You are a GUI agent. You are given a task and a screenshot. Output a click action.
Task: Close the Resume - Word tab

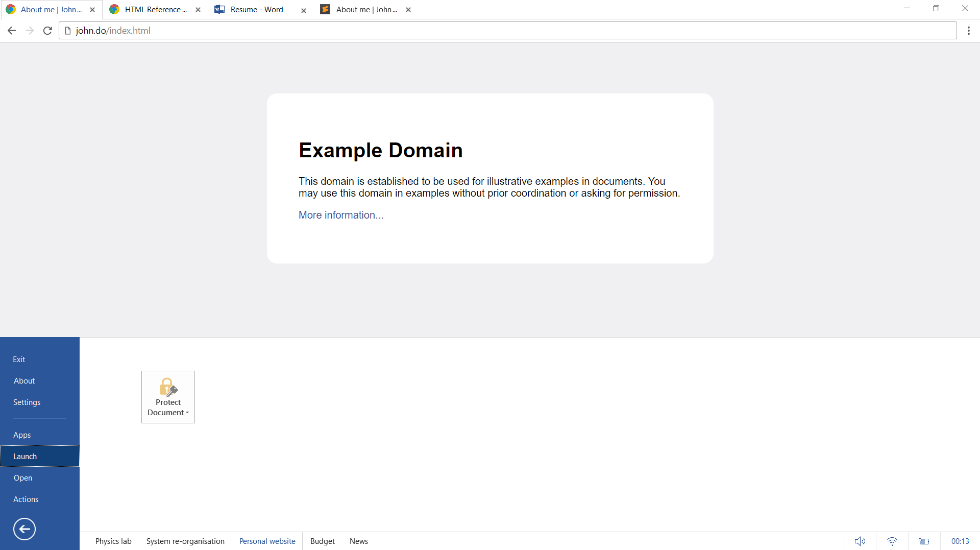pos(304,10)
